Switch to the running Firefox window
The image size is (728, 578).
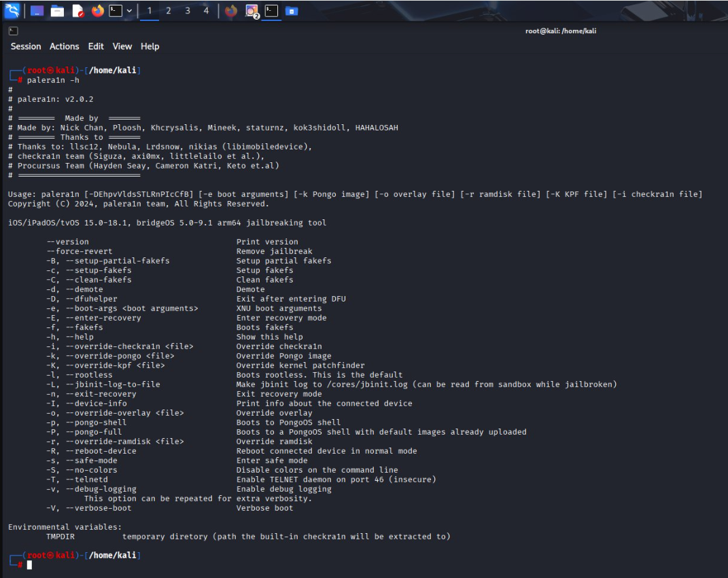(230, 11)
